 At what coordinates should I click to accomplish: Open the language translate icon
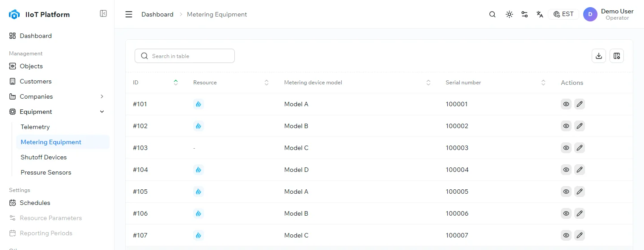coord(540,14)
